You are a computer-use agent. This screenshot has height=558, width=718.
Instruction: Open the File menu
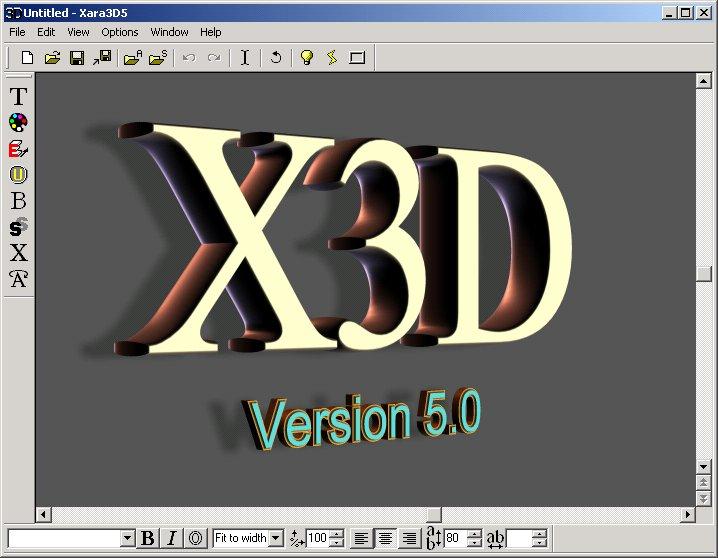[17, 32]
